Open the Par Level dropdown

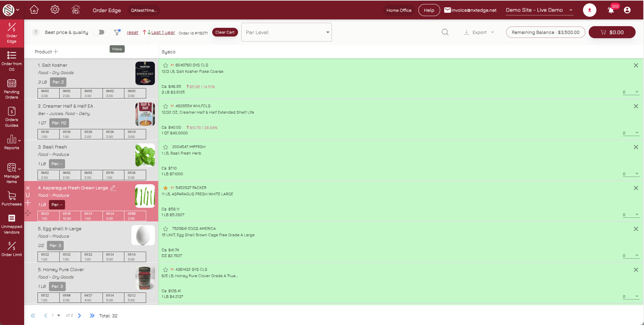pyautogui.click(x=287, y=32)
